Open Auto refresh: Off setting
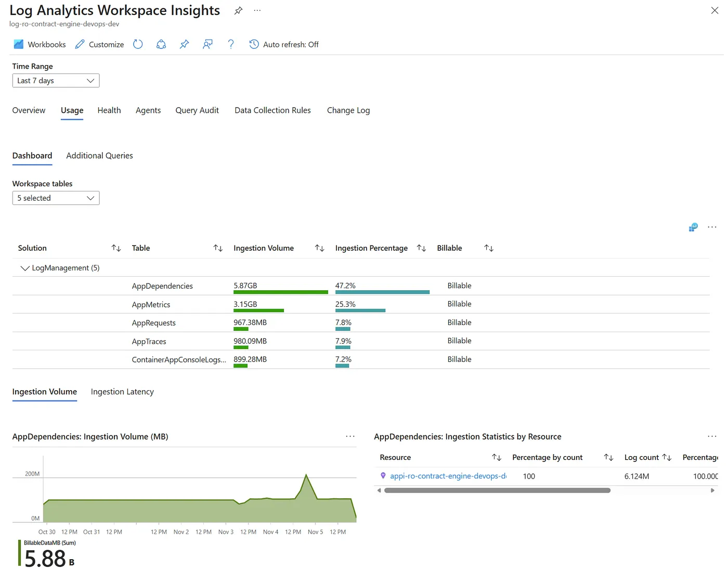The image size is (728, 580). [x=284, y=44]
